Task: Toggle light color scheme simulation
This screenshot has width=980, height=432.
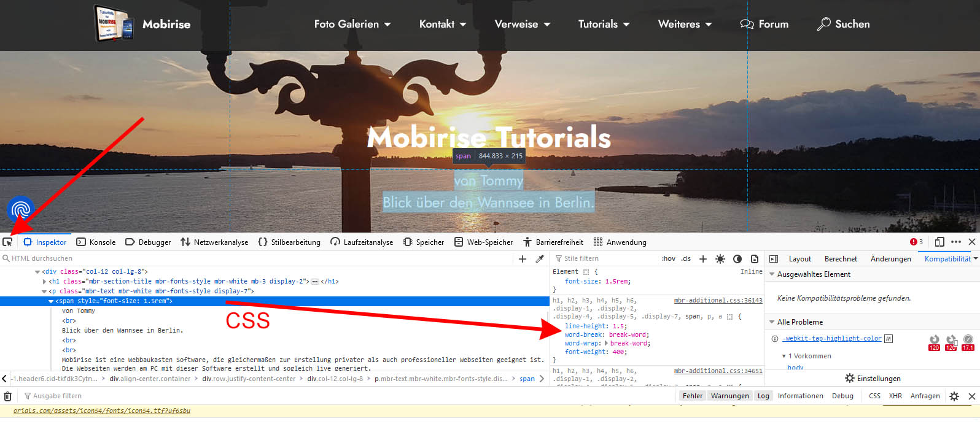Action: click(720, 259)
